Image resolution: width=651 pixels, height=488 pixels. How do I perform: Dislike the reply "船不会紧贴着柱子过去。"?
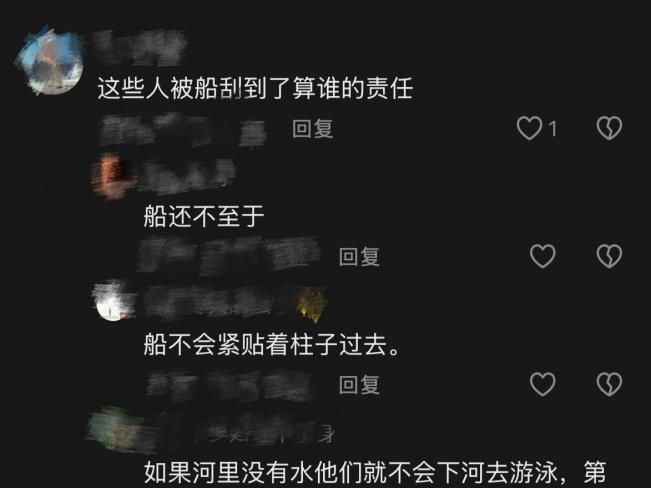point(609,384)
